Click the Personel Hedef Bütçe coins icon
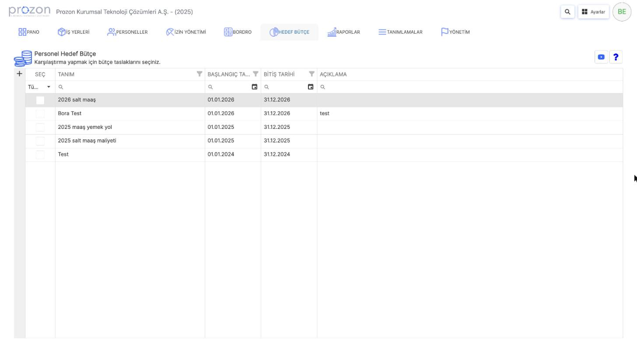Screen dimensions: 637x364 (23, 58)
